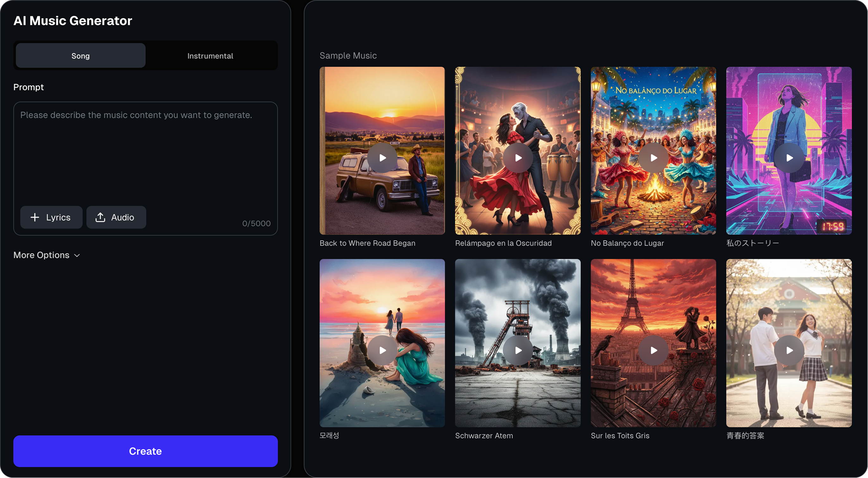Switch to the Song tab
Viewport: 868px width, 478px height.
pos(80,56)
